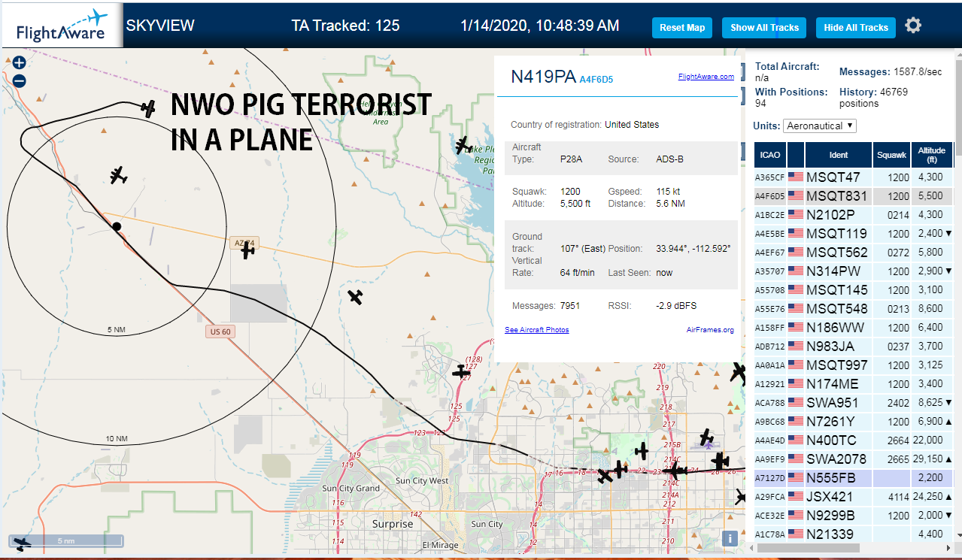Select the N983JA row
The height and width of the screenshot is (560, 962).
pyautogui.click(x=854, y=347)
